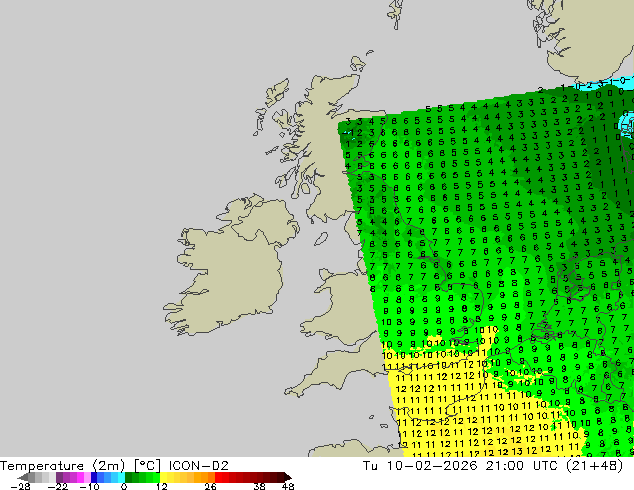Screen dimensions: 634x490
Task: Click the '26' legend scale value
Action: 210,486
